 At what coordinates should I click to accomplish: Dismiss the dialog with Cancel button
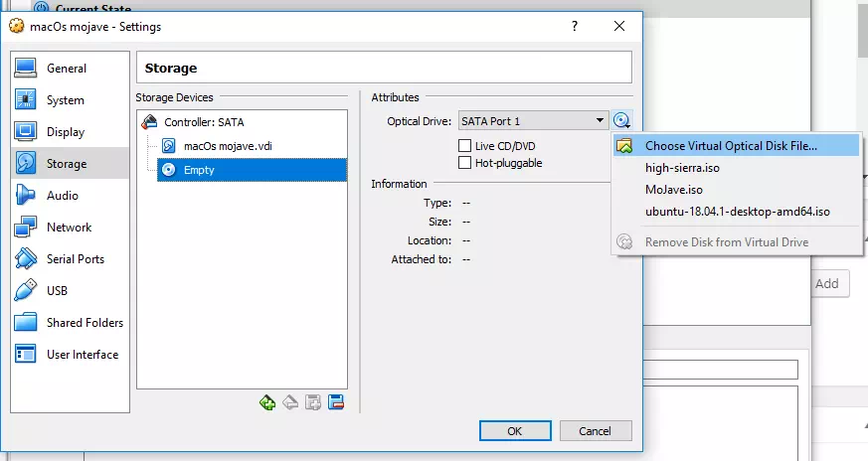(596, 431)
